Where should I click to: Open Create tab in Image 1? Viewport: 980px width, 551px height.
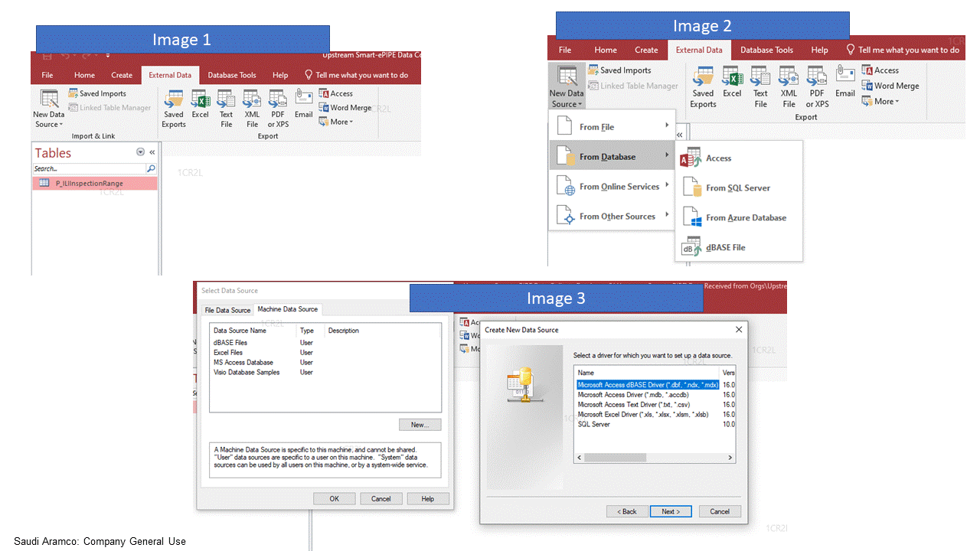tap(122, 75)
